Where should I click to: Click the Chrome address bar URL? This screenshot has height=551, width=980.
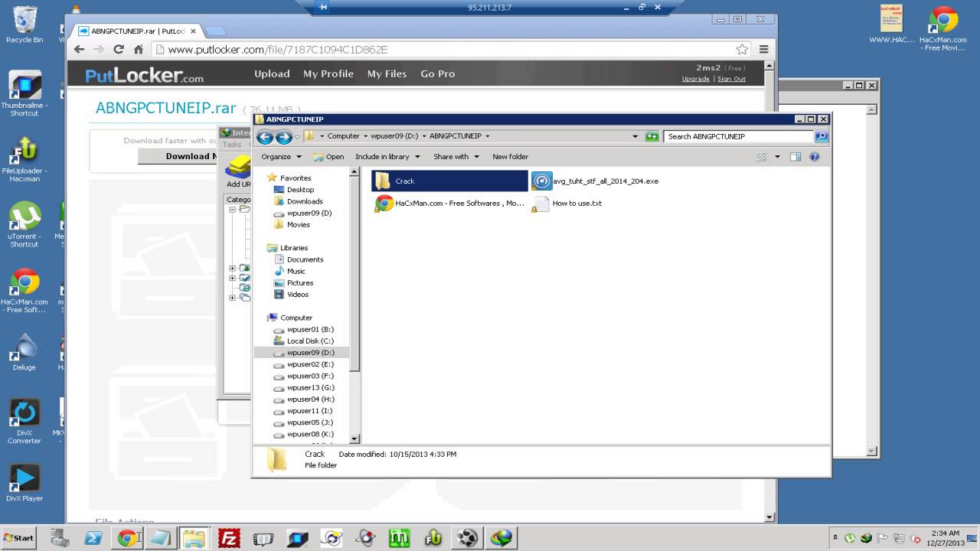(x=278, y=49)
